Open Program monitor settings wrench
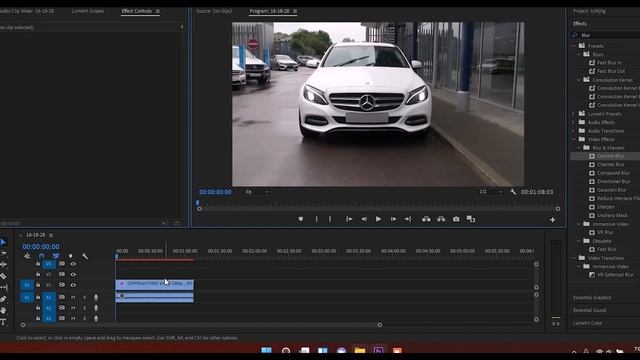This screenshot has width=640, height=360. 513,192
